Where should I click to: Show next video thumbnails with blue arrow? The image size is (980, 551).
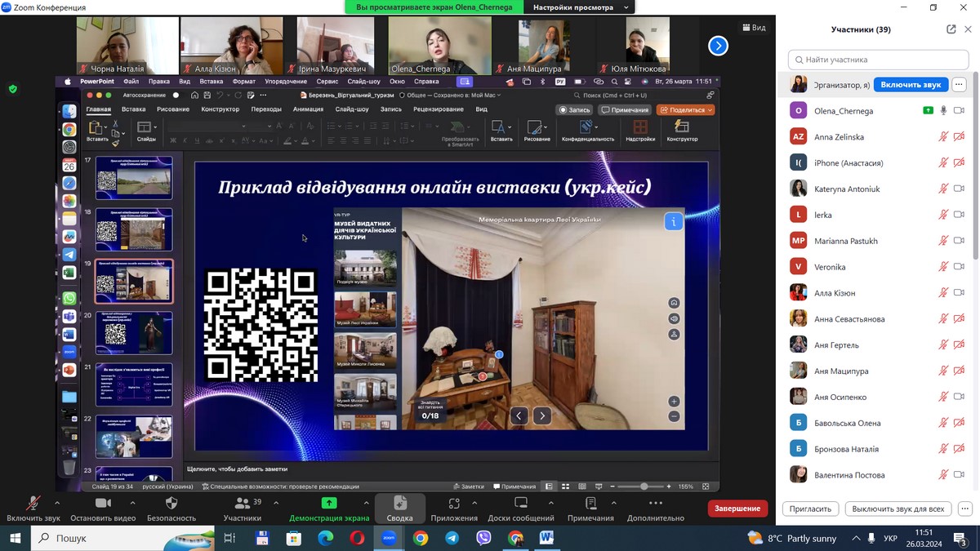click(718, 46)
